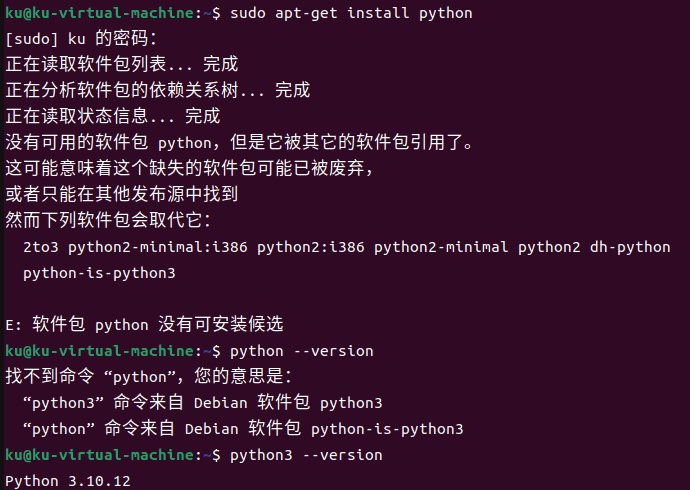690x490 pixels.
Task: Click the "python2:i386" package name
Action: point(312,247)
